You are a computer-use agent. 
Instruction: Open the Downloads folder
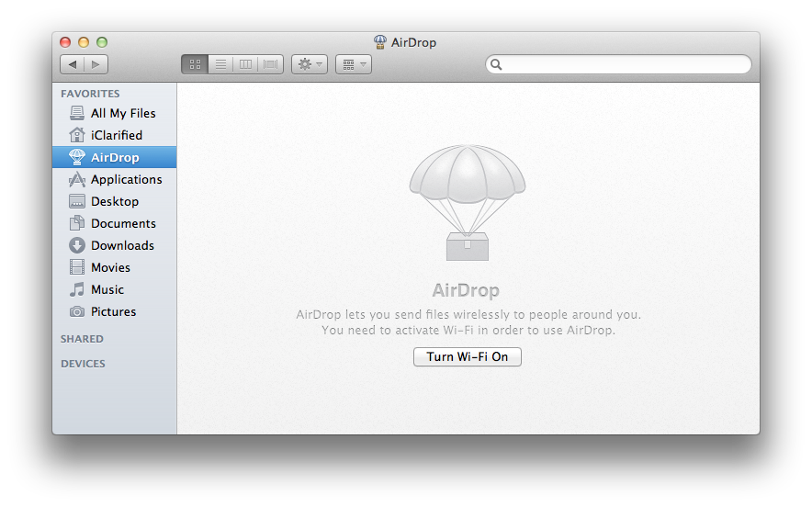click(122, 245)
